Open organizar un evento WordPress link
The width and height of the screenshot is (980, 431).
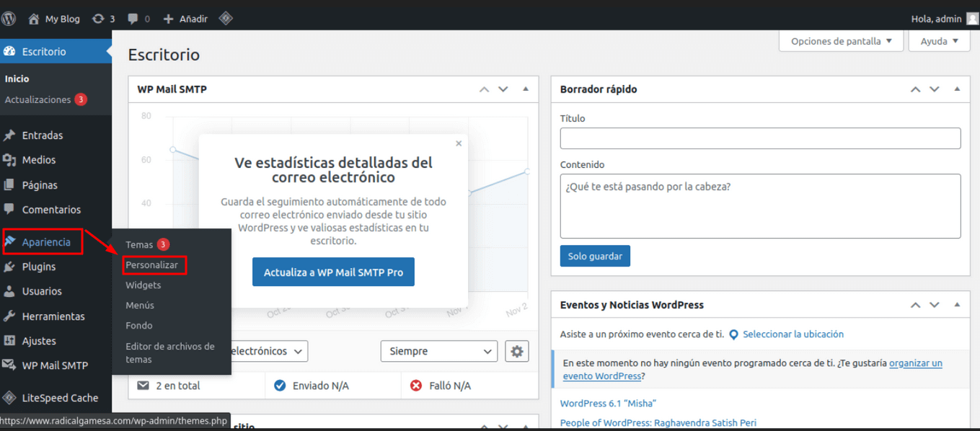[753, 370]
